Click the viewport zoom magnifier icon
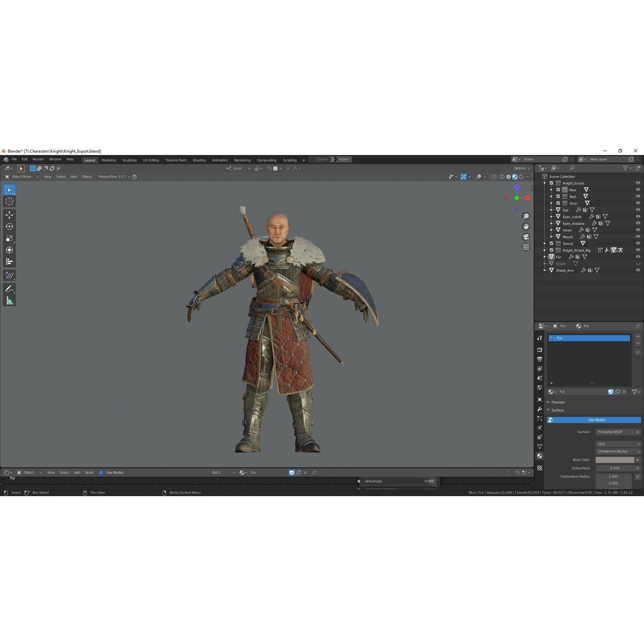 pos(526,216)
